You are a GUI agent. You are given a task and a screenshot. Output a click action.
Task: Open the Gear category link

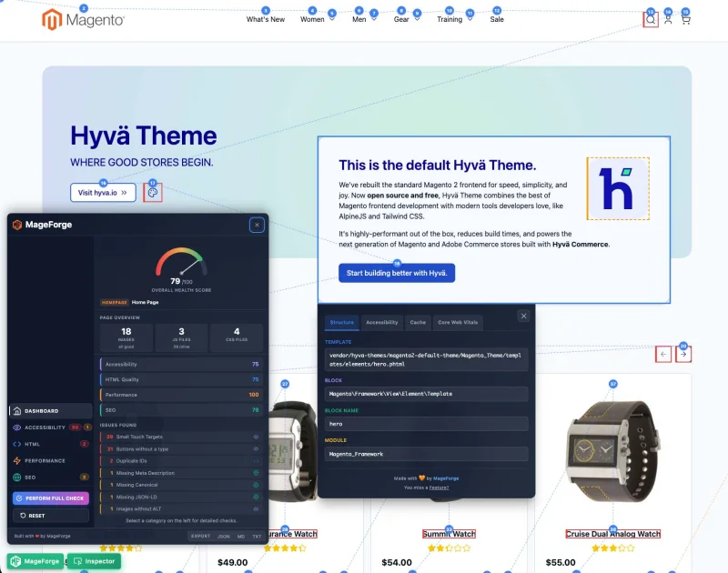(x=401, y=19)
